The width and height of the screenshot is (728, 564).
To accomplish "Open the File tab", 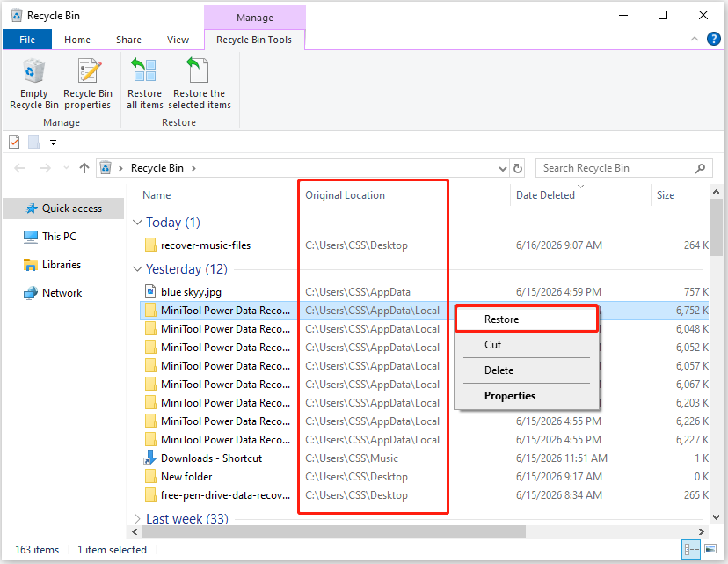I will [27, 40].
